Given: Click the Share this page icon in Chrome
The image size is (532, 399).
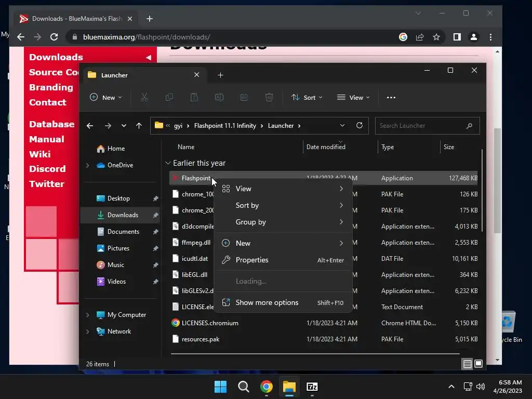Looking at the screenshot, I should click(x=420, y=37).
